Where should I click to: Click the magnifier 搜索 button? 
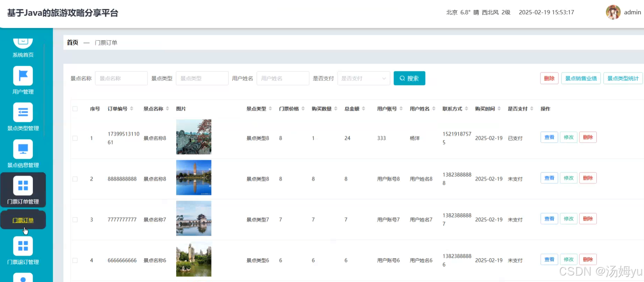tap(409, 78)
